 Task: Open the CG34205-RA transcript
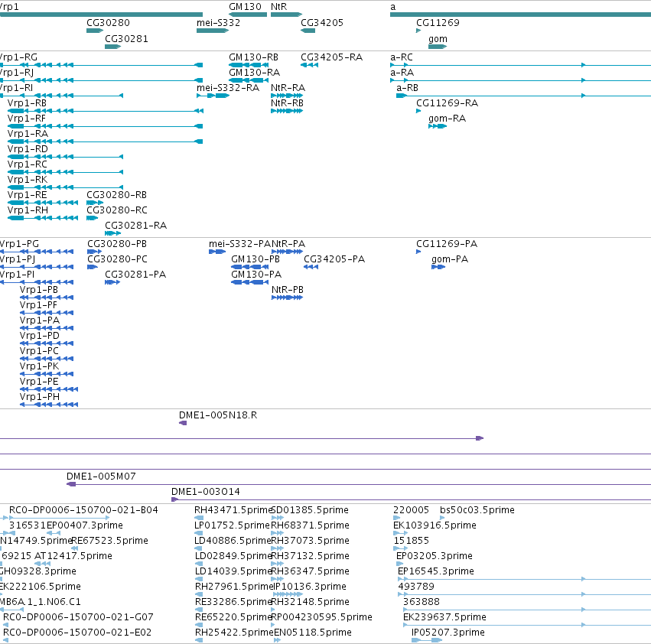[x=332, y=57]
